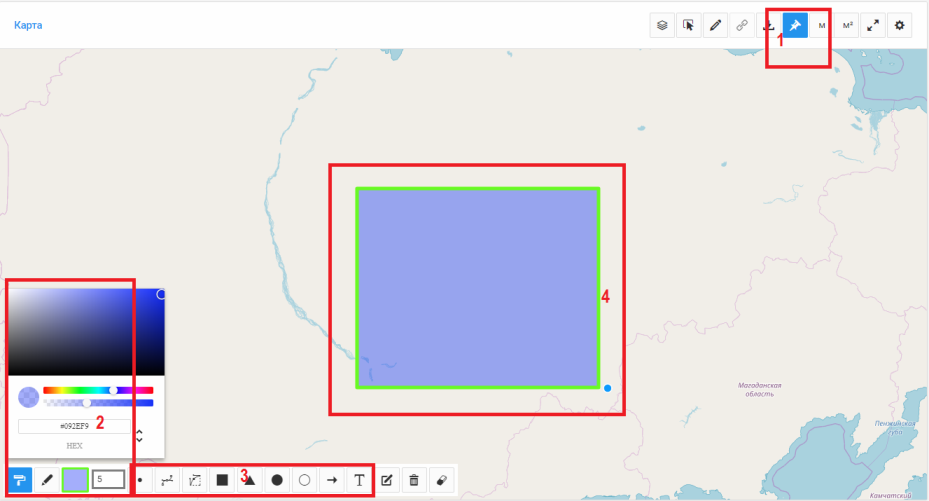This screenshot has height=501, width=929.
Task: Click the pencil edit tool in top toolbar
Action: tap(715, 25)
